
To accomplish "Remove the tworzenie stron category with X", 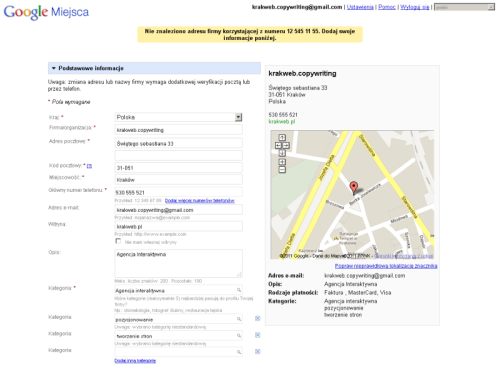I will [x=257, y=335].
